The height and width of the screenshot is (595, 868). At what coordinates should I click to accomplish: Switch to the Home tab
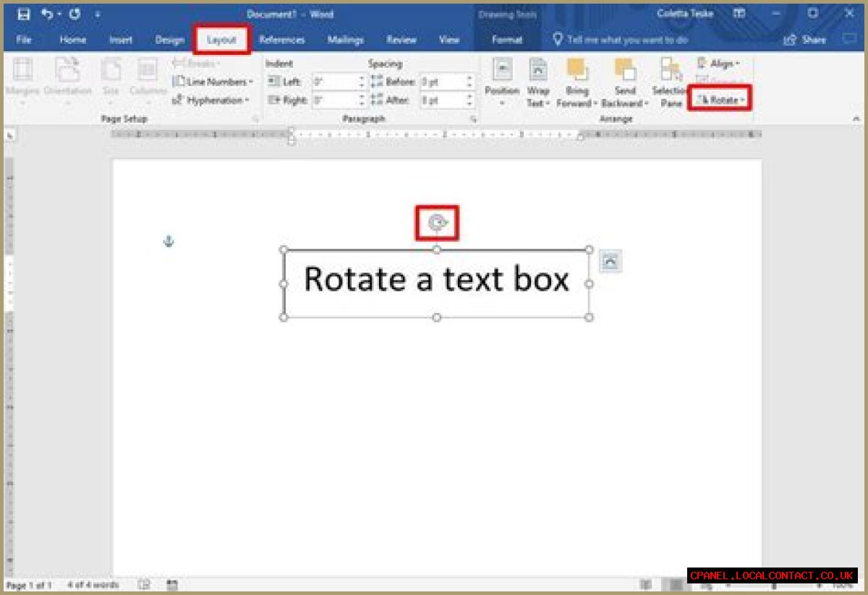pyautogui.click(x=73, y=40)
